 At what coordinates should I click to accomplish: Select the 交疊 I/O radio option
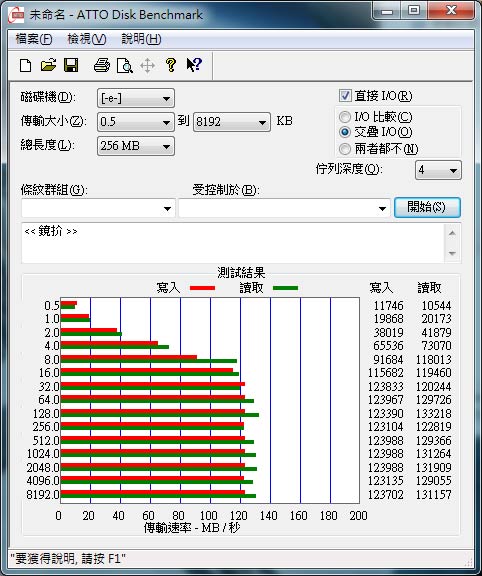click(x=345, y=132)
